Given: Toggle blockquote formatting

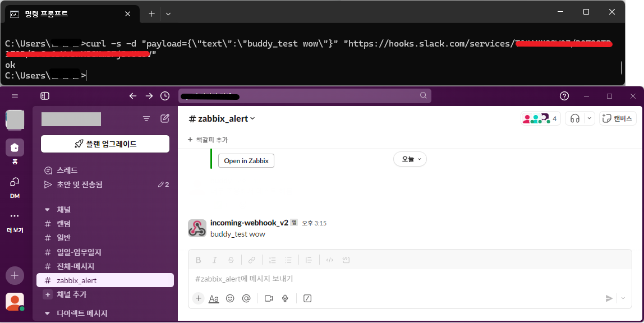Looking at the screenshot, I should [x=309, y=260].
